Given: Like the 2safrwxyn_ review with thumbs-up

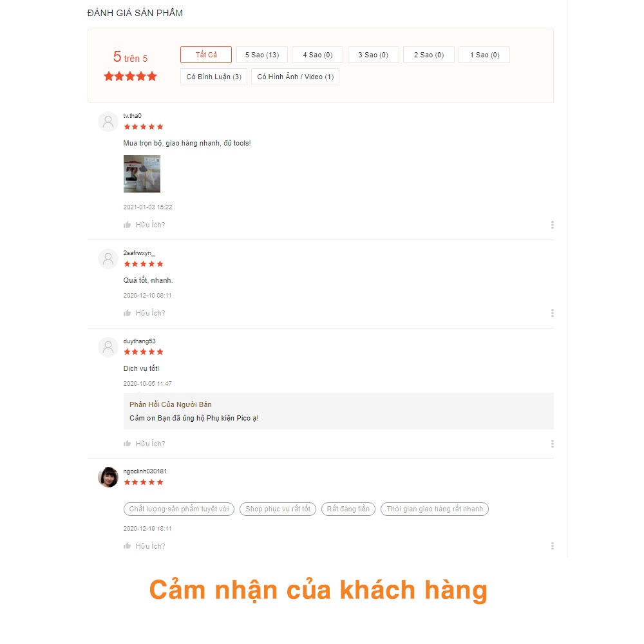Looking at the screenshot, I should click(127, 313).
